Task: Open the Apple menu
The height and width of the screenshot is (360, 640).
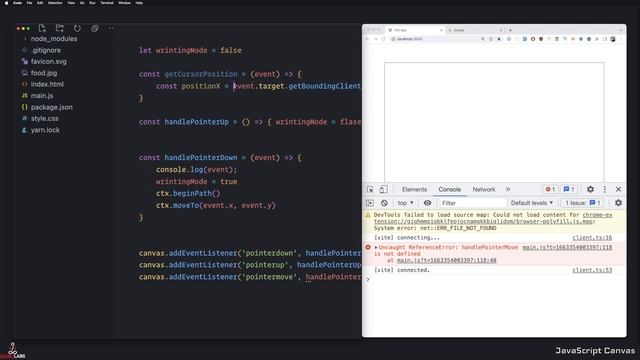Action: pos(6,3)
